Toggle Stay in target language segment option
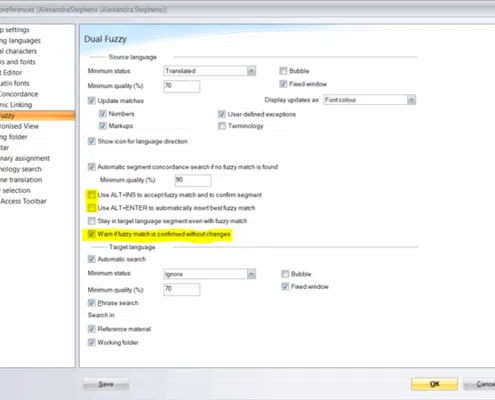This screenshot has width=495, height=400. coord(91,221)
